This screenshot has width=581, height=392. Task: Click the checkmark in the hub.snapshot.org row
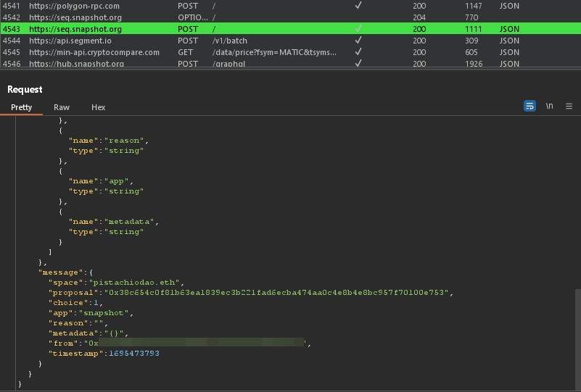point(358,64)
